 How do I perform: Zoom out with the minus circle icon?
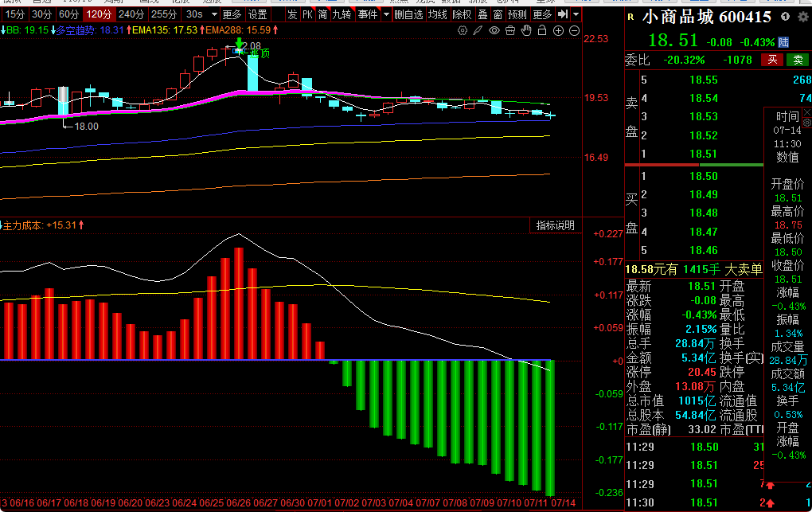click(574, 30)
